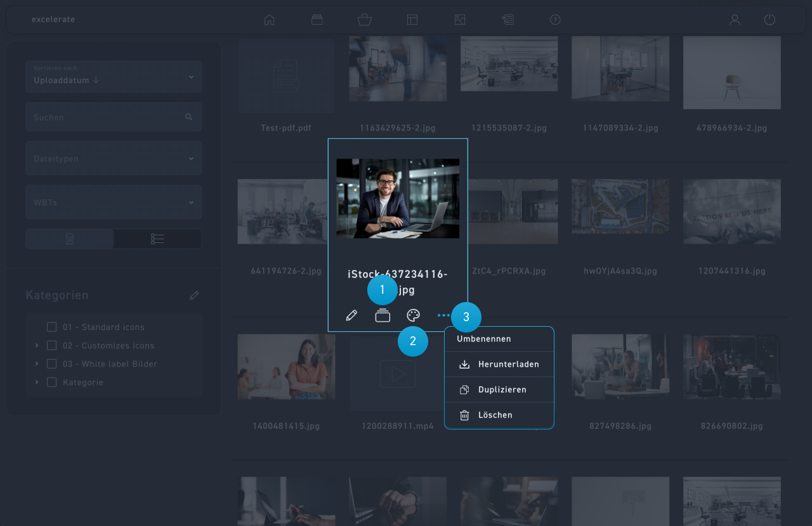Open the color palette icon on image card
Screen dimensions: 812x526
(x=414, y=315)
